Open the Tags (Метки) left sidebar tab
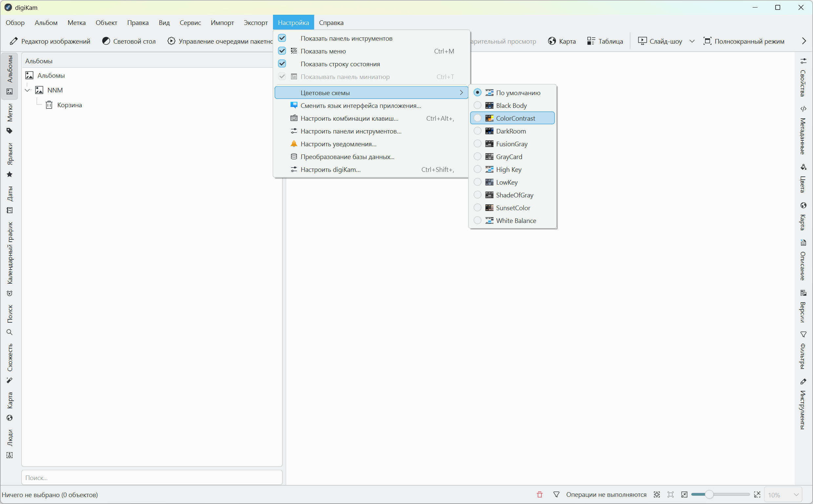Image resolution: width=813 pixels, height=504 pixels. (x=10, y=119)
